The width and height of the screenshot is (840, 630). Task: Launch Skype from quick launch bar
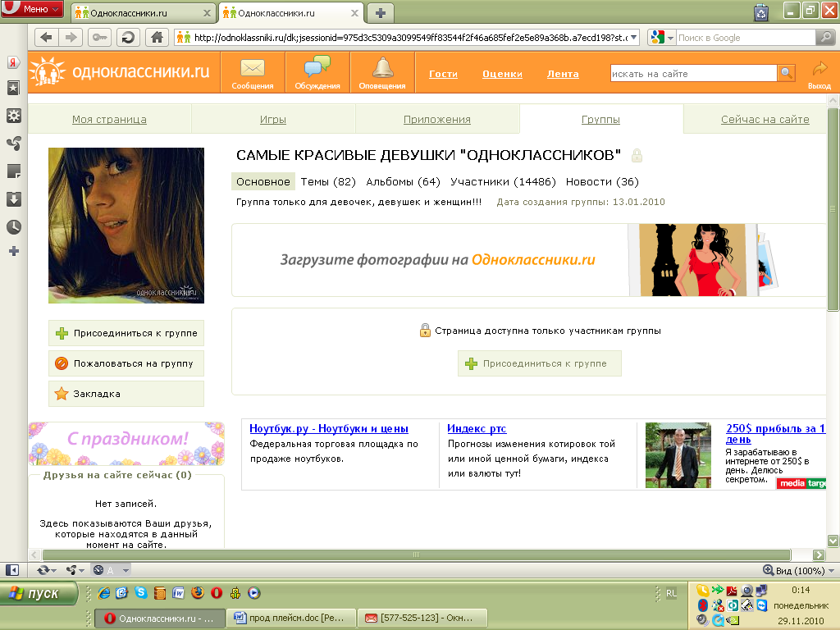pos(141,592)
